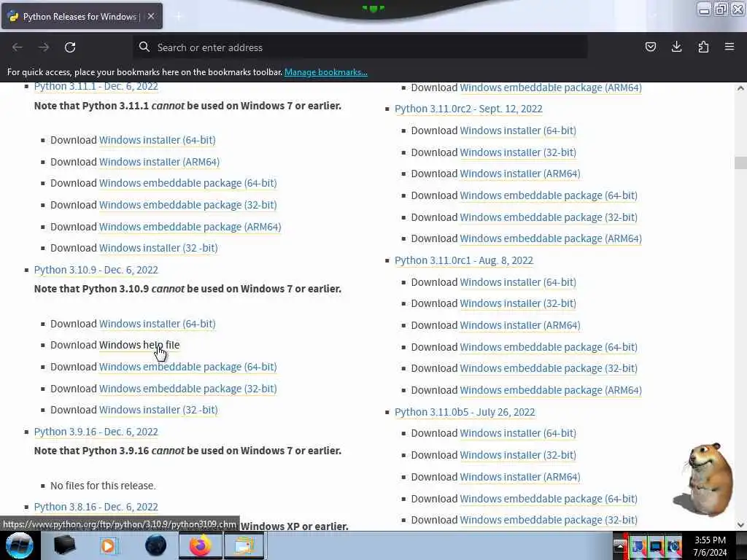Select the Python Releases for Windows tab
747x560 pixels.
(x=82, y=16)
